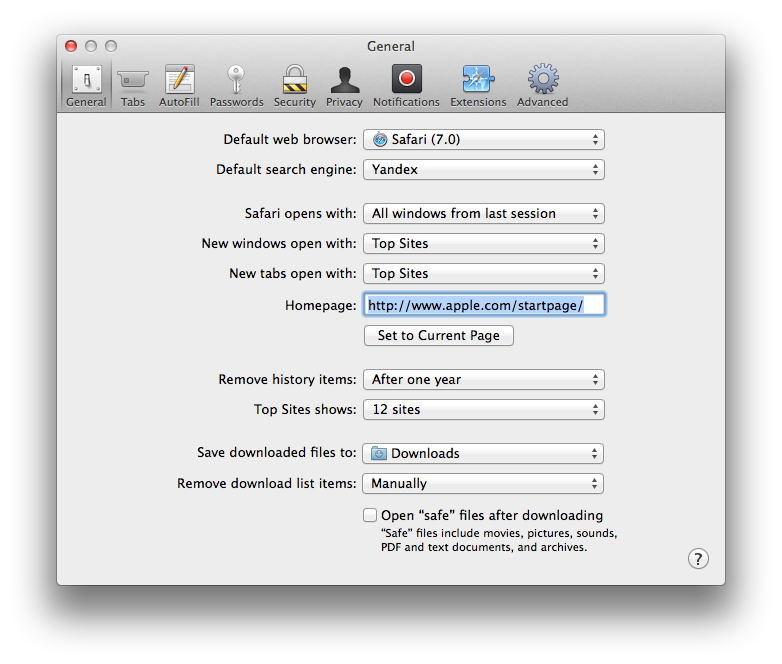The height and width of the screenshot is (664, 782).
Task: Open Extensions preferences
Action: tap(478, 86)
